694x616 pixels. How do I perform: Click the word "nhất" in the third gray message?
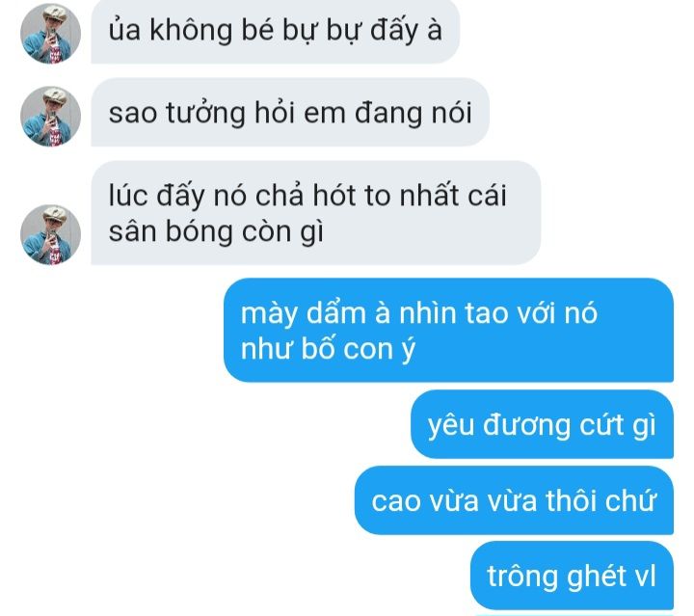(429, 195)
